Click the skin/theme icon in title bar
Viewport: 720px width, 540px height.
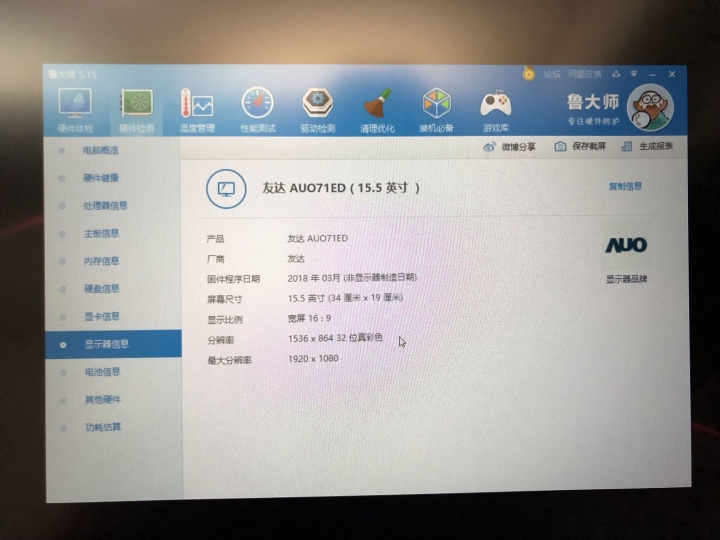616,74
